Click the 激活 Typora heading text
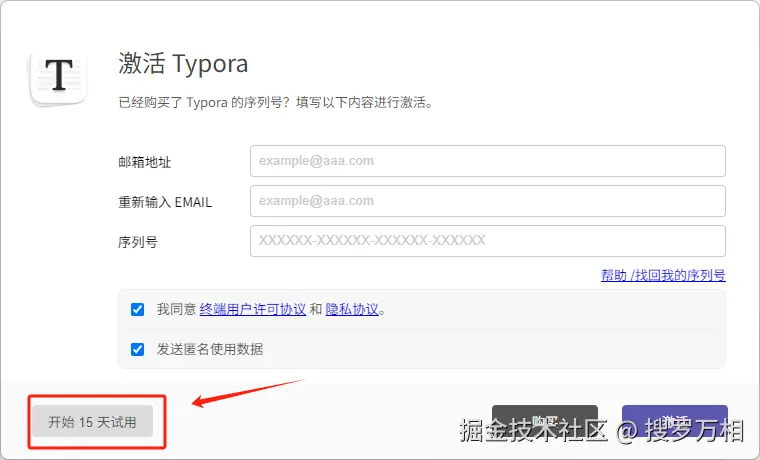The width and height of the screenshot is (760, 460). click(183, 64)
